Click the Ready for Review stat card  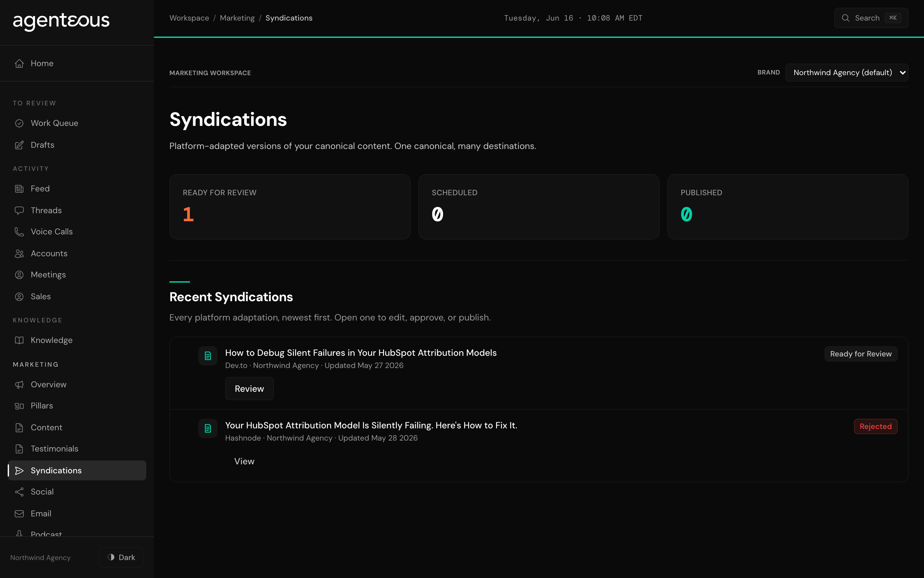coord(290,207)
